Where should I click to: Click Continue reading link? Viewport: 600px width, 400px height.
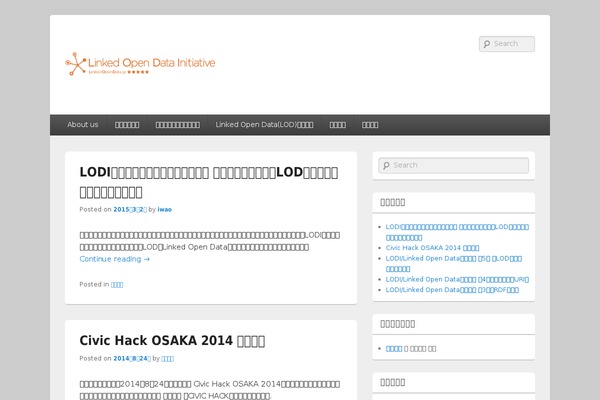(114, 259)
